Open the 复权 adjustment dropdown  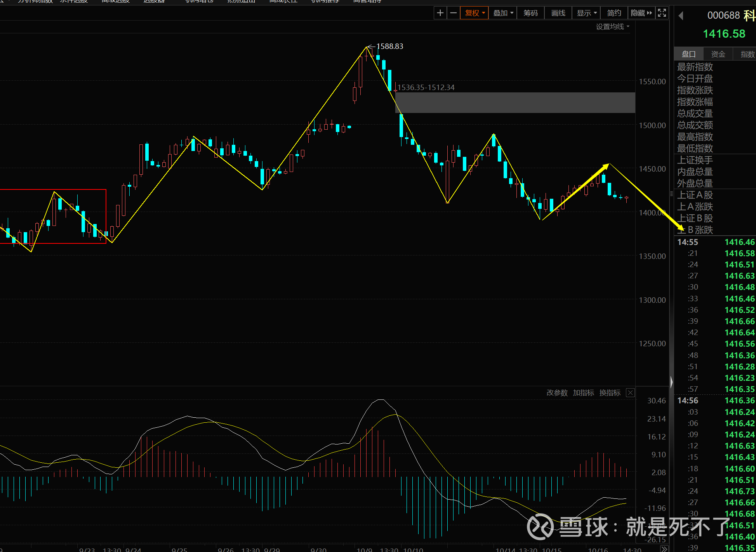[474, 13]
